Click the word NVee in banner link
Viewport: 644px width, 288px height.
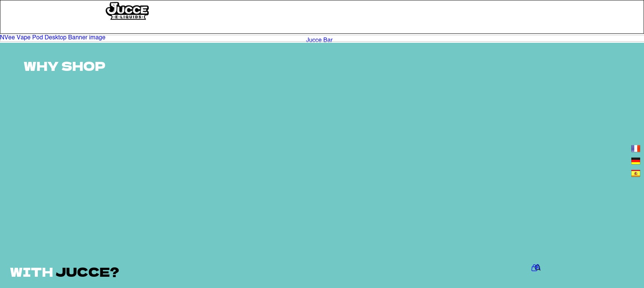7,37
